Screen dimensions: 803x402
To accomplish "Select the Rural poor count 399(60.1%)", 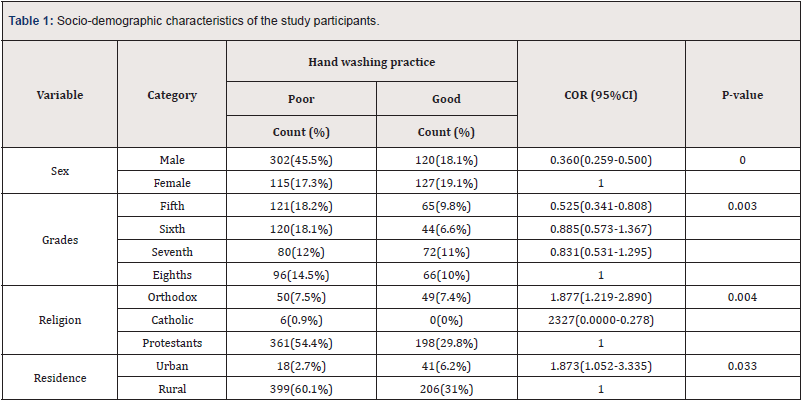I will (x=301, y=391).
